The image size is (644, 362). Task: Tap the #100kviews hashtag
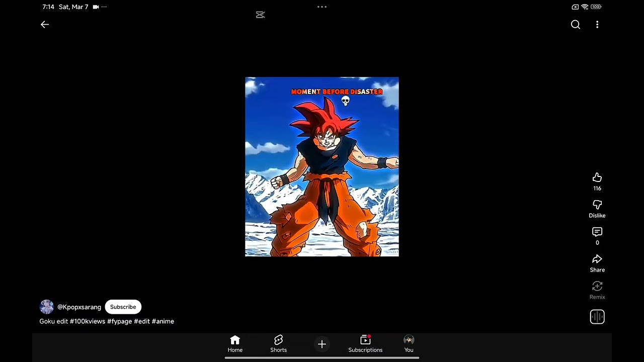(x=88, y=321)
